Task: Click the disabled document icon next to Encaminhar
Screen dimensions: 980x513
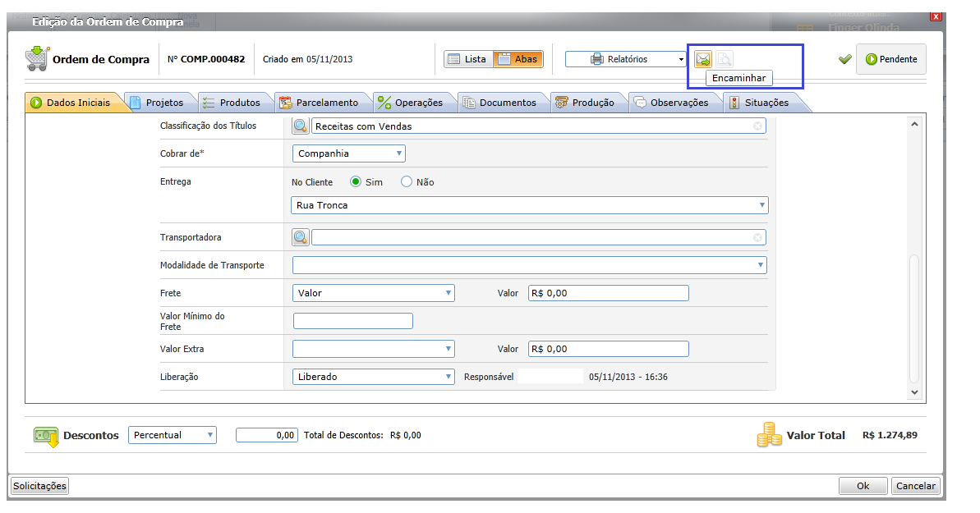Action: 724,59
